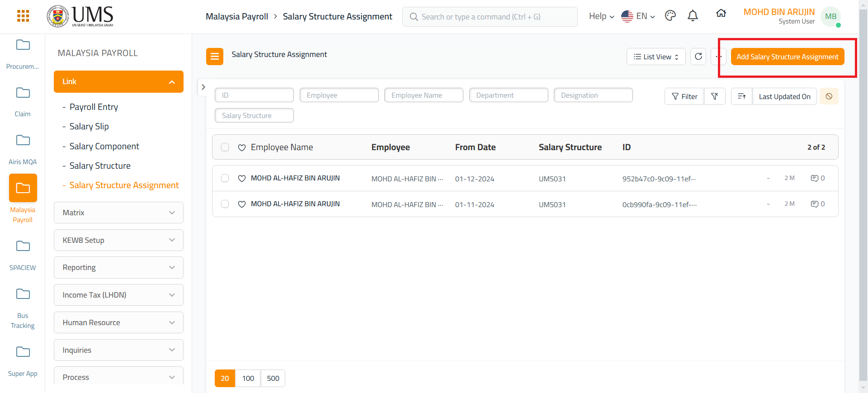This screenshot has height=393, width=868.
Task: Open Salary Slip link
Action: pyautogui.click(x=89, y=127)
